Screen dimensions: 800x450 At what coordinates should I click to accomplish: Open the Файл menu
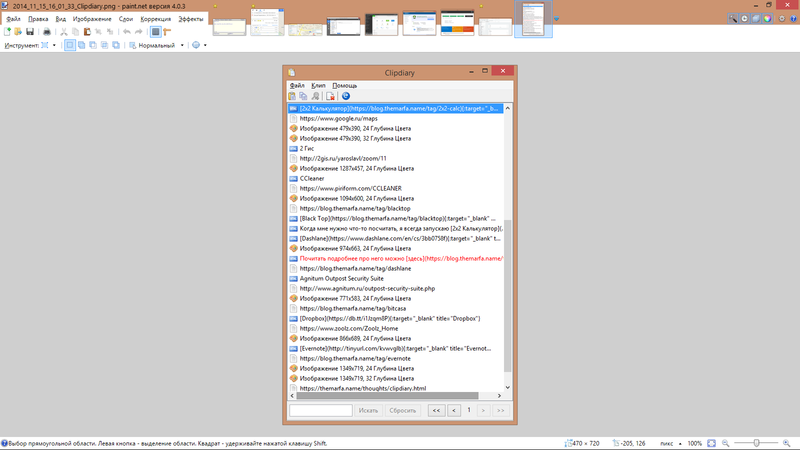pos(13,19)
